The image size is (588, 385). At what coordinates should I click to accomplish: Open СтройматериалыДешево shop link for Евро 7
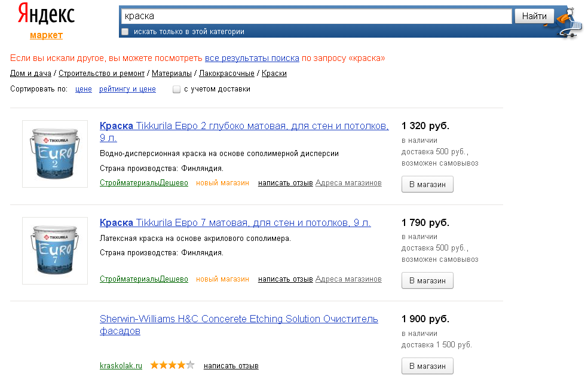point(144,279)
